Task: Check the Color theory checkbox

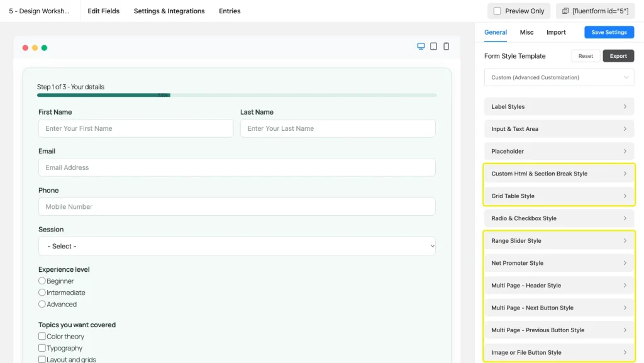Action: 42,337
